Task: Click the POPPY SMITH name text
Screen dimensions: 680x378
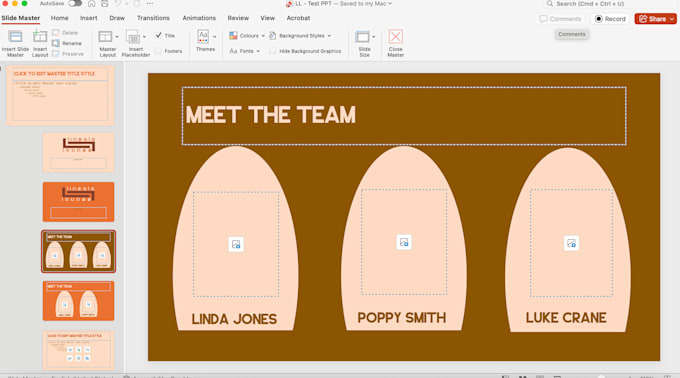Action: [x=402, y=318]
